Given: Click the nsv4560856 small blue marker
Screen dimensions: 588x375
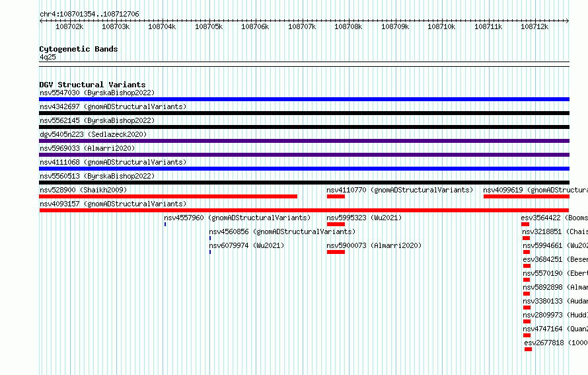Looking at the screenshot, I should 210,238.
